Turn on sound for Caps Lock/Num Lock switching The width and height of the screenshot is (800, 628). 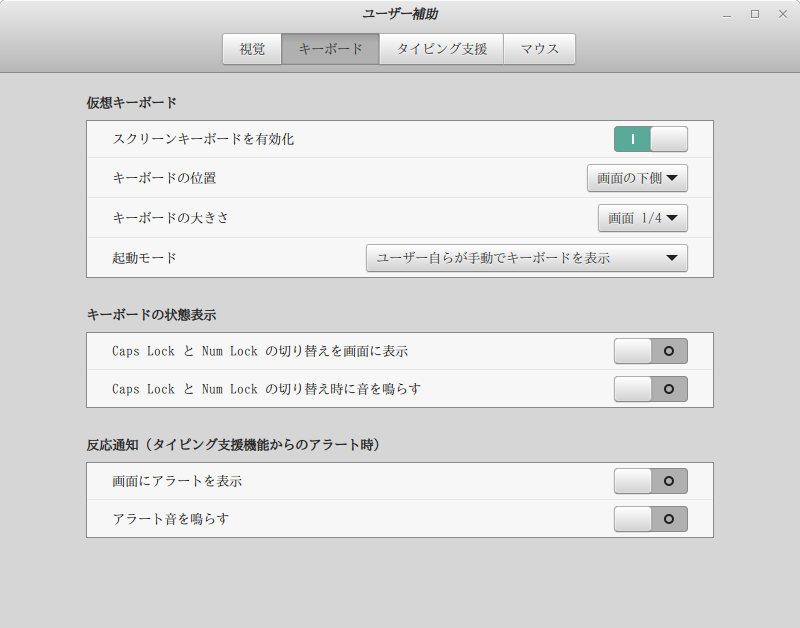[650, 389]
